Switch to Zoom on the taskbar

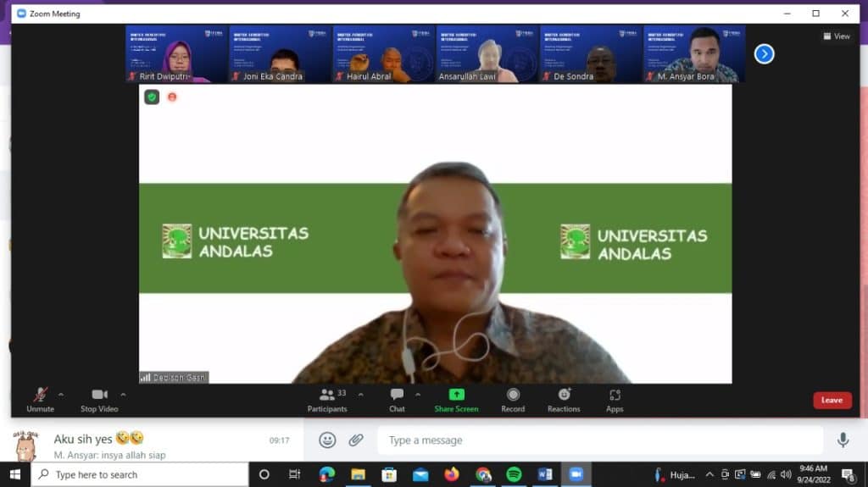[x=576, y=475]
